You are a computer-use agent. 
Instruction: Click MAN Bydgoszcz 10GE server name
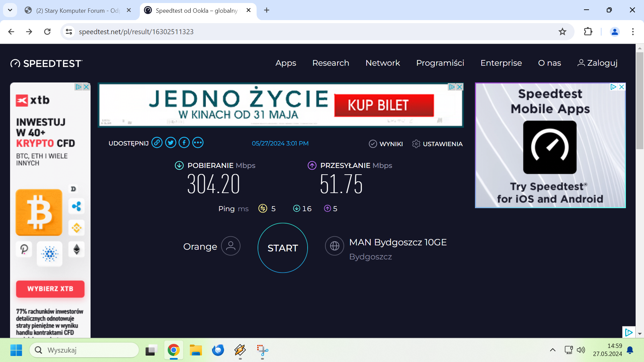click(398, 242)
